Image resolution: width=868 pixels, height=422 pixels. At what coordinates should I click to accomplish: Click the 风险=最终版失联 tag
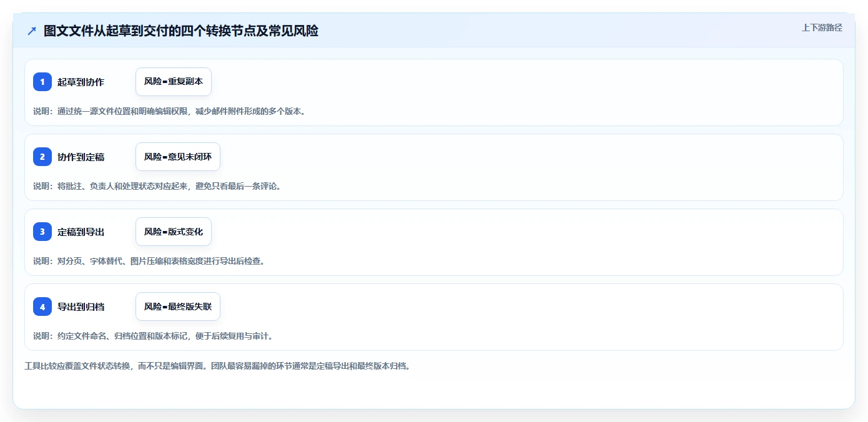pyautogui.click(x=178, y=307)
